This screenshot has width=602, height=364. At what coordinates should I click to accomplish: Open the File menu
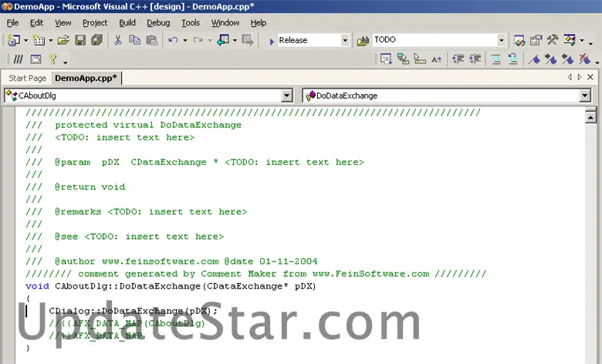coord(12,22)
